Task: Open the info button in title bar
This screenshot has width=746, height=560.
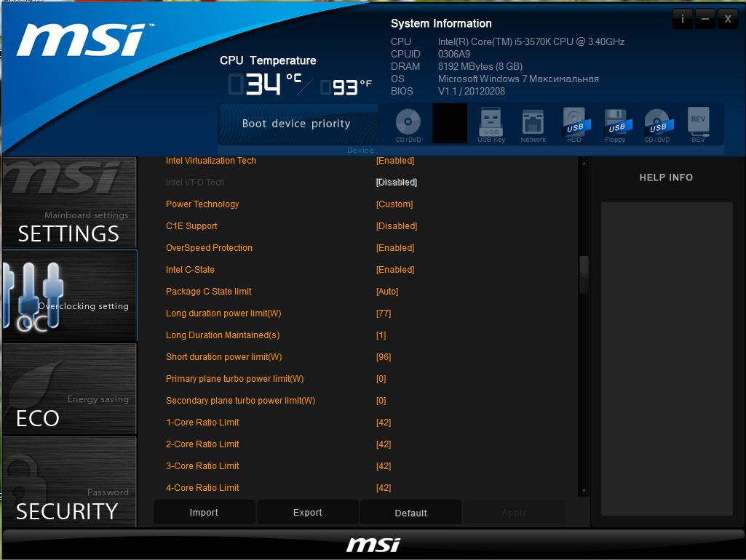Action: click(x=682, y=19)
